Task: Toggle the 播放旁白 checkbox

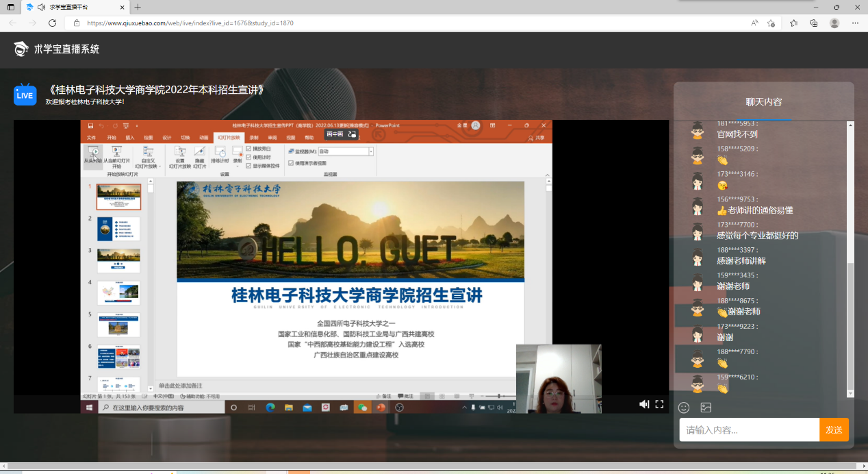Action: [x=248, y=149]
